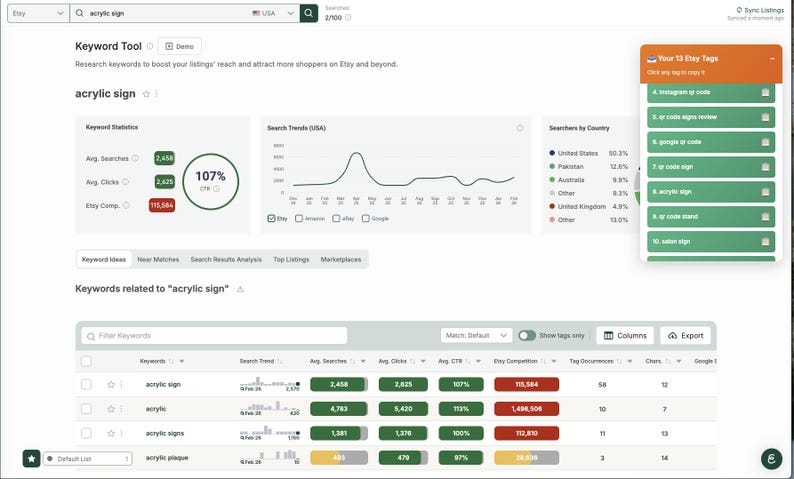Click the info icon next to Avg. Searches
This screenshot has height=479, width=794.
135,158
